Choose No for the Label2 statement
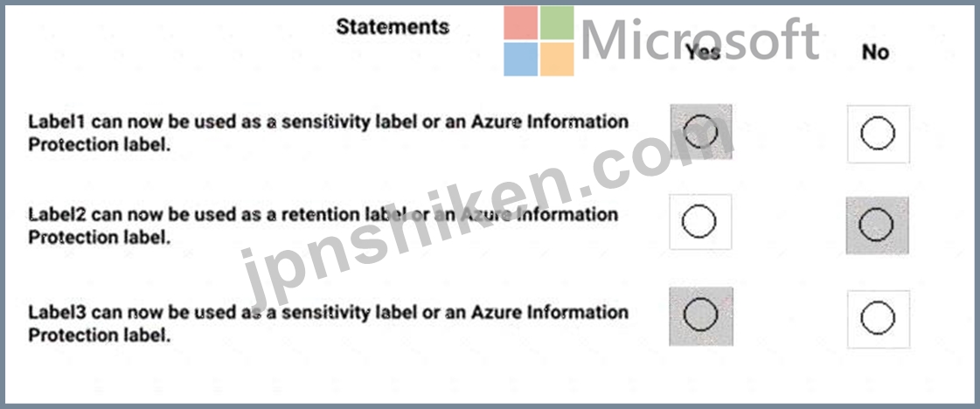Image resolution: width=980 pixels, height=409 pixels. (x=876, y=225)
